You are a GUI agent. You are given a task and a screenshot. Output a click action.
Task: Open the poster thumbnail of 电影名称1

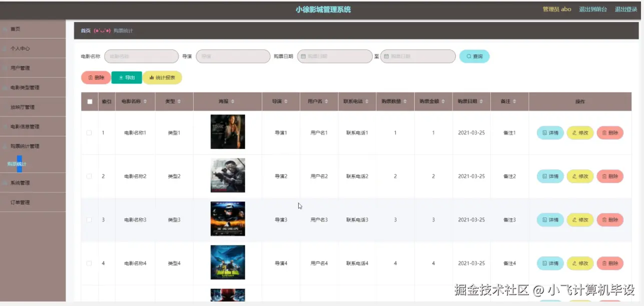[228, 132]
